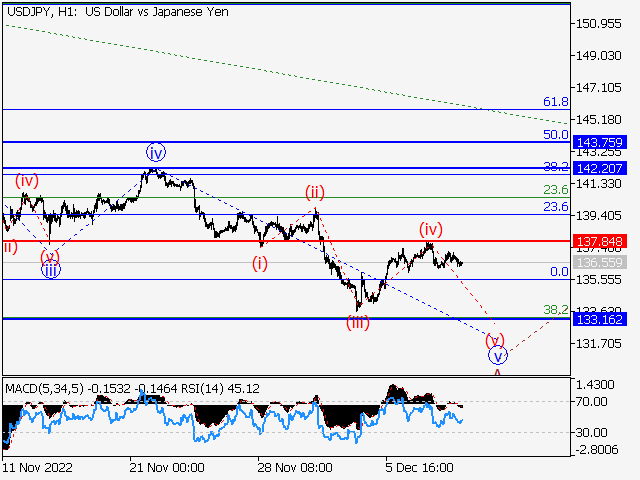Select red (iv) label near 11 Nov prices
The width and height of the screenshot is (640, 480).
(x=27, y=180)
